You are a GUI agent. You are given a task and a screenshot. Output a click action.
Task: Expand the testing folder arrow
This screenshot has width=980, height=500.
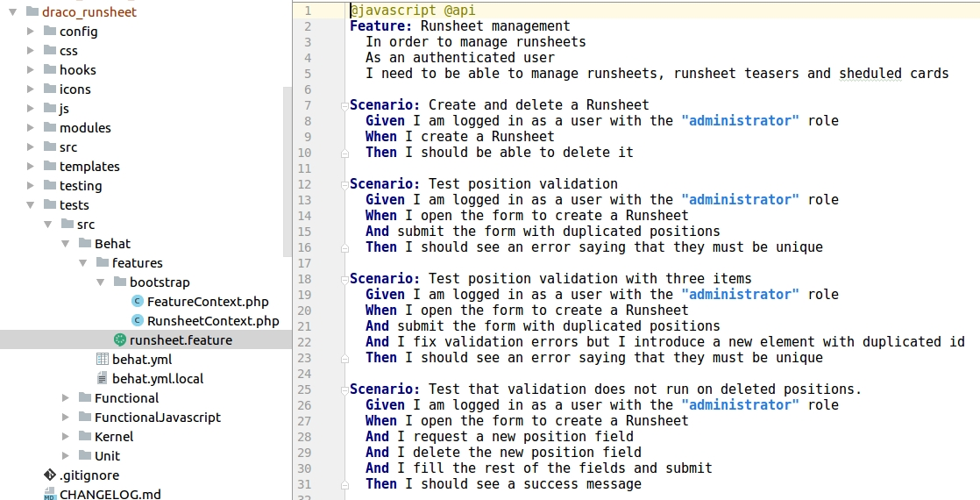[x=31, y=185]
